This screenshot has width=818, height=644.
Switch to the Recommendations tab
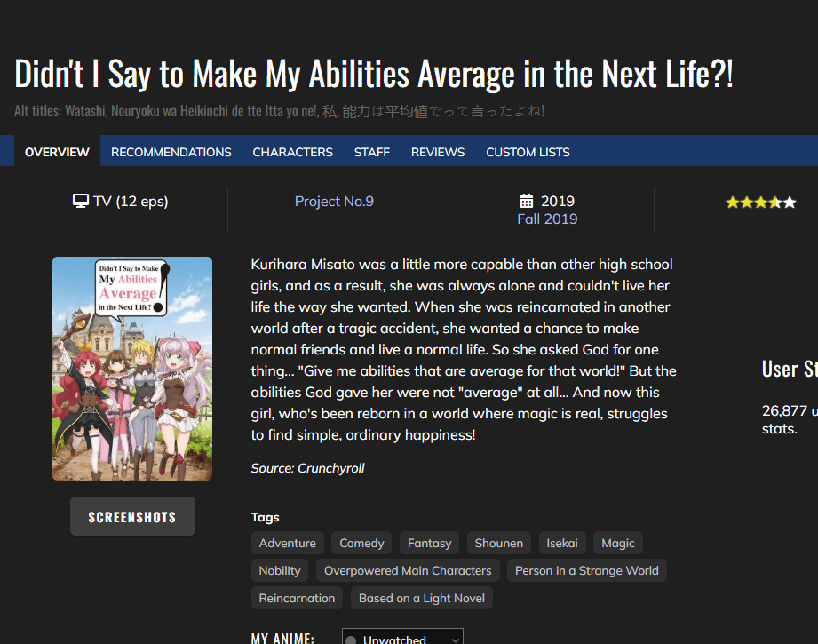click(171, 152)
